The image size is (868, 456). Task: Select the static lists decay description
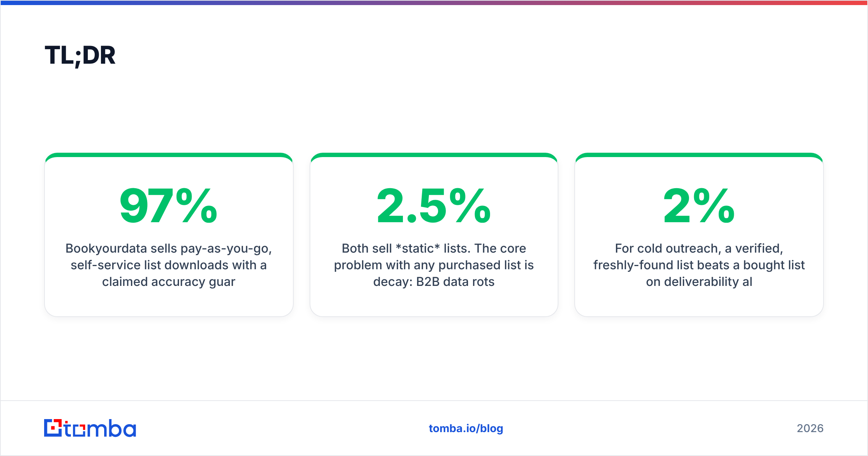point(434,265)
